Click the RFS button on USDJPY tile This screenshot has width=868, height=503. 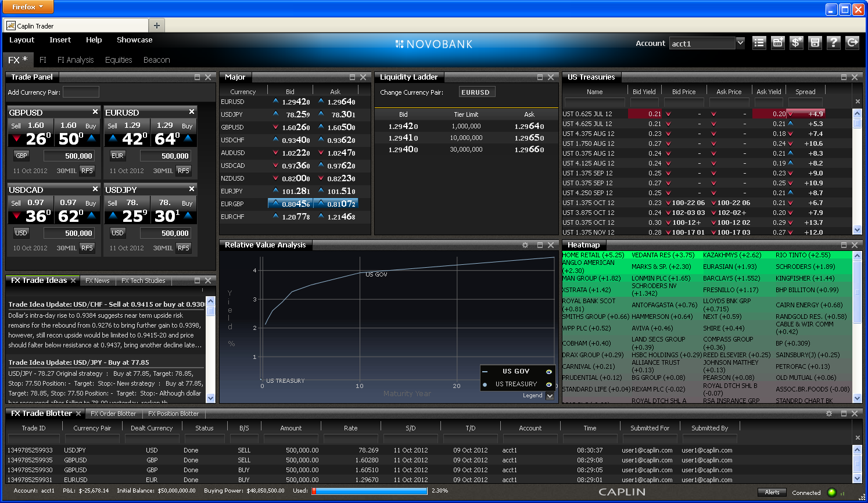click(184, 248)
